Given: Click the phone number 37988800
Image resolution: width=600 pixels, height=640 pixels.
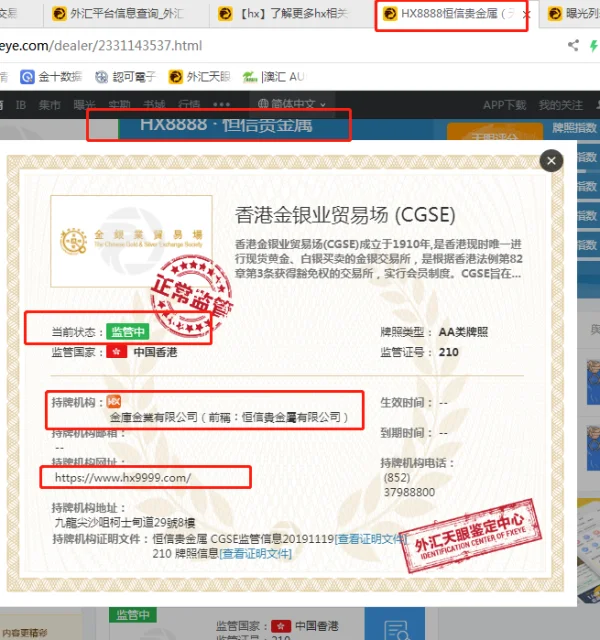Looking at the screenshot, I should 409,492.
